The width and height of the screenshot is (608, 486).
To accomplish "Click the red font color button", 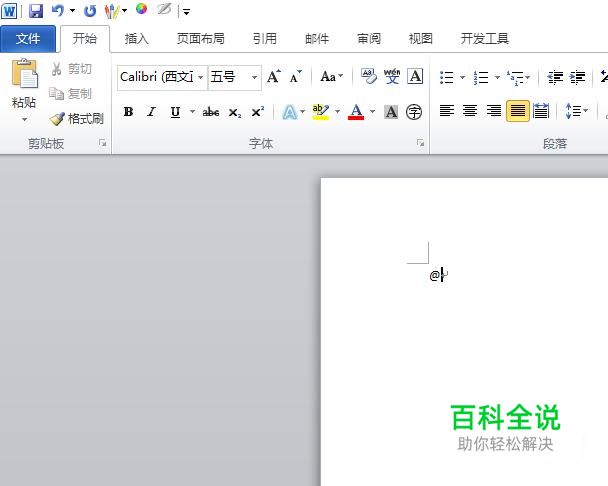I will click(356, 112).
